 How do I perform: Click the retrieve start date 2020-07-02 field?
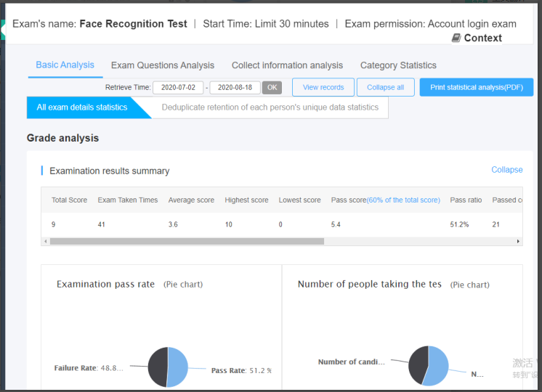tap(178, 87)
